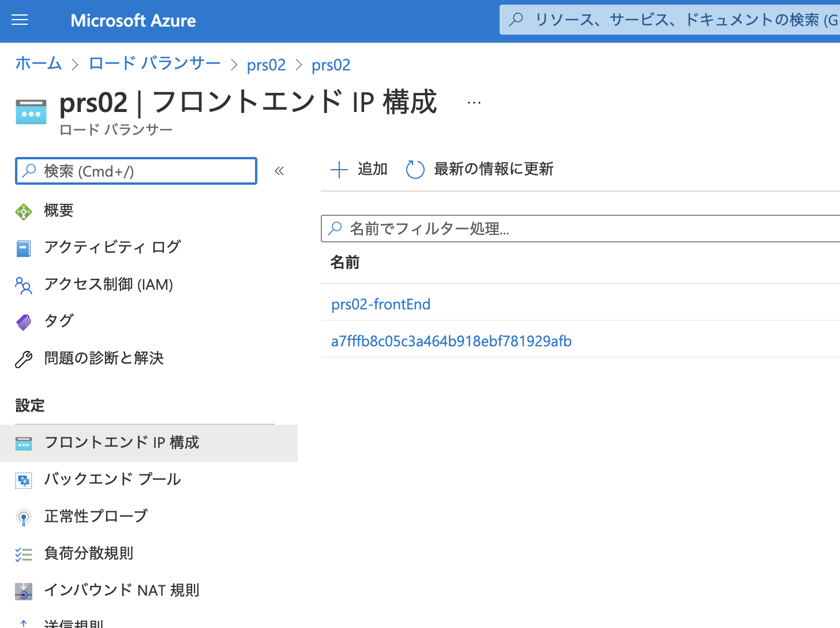Open the first prs02 breadcrumb link
This screenshot has height=628, width=840.
click(x=266, y=65)
